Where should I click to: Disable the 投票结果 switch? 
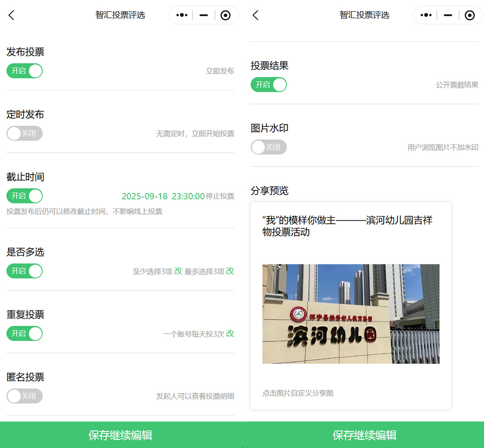click(x=268, y=85)
